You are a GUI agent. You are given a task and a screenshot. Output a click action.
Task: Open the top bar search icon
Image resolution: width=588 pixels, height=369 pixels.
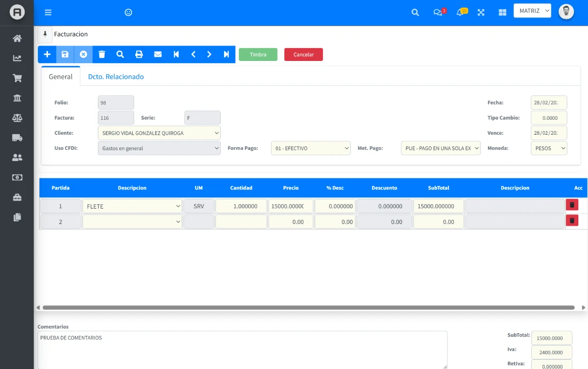click(x=415, y=12)
